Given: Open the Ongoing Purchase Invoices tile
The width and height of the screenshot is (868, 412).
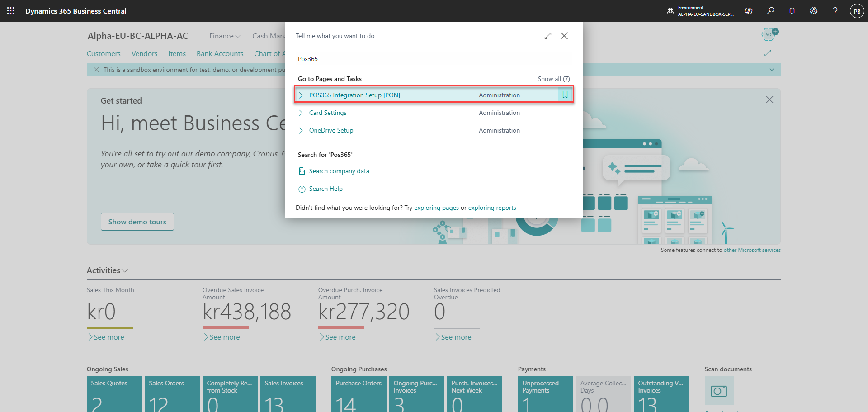Looking at the screenshot, I should tap(417, 394).
